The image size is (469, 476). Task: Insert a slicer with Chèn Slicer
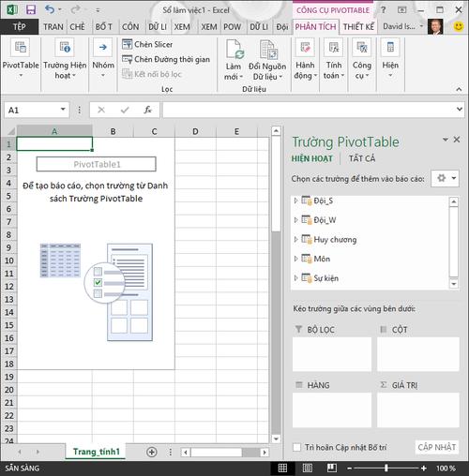coord(147,44)
